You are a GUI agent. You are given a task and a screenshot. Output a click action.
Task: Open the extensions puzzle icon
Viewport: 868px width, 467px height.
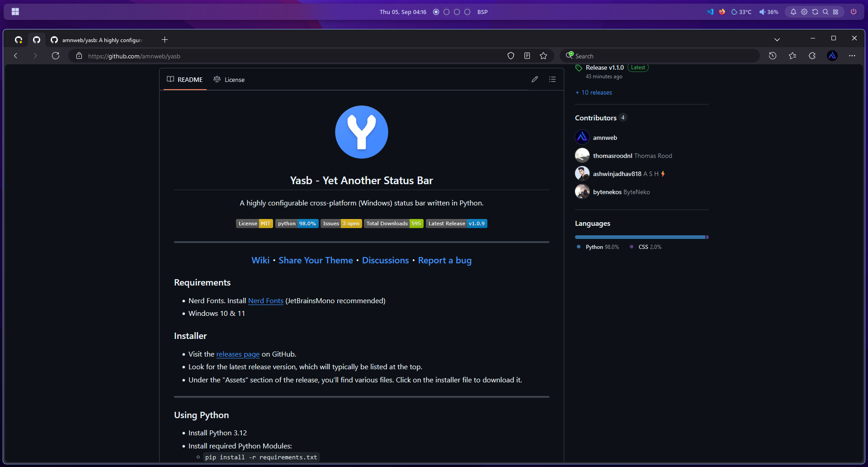[812, 56]
